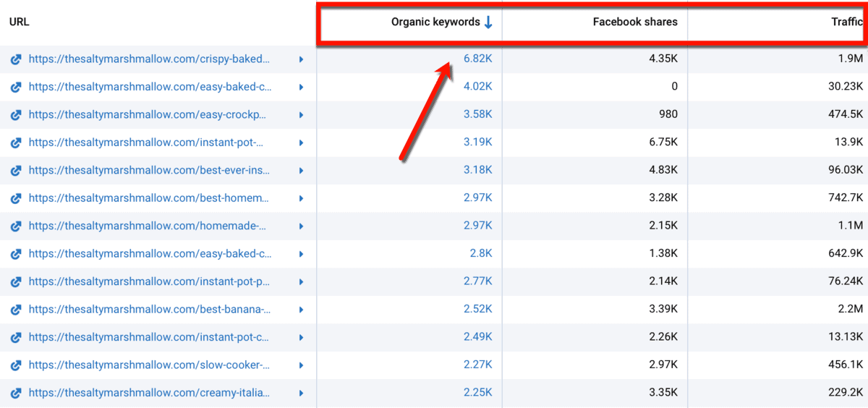Open the easy-baked-c URL with 4.02K keywords
868x408 pixels.
point(150,87)
